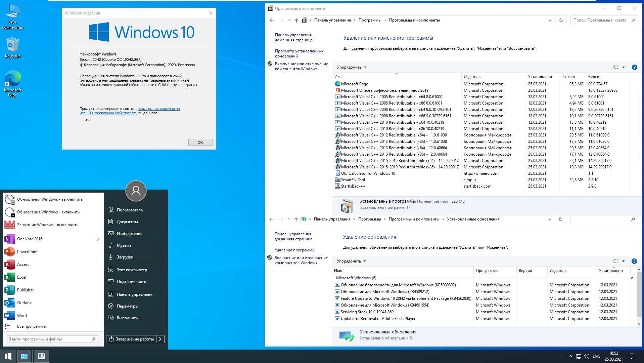The image size is (644, 363).
Task: Enable Windows Updates via Start menu shortcut
Action: pos(48,212)
